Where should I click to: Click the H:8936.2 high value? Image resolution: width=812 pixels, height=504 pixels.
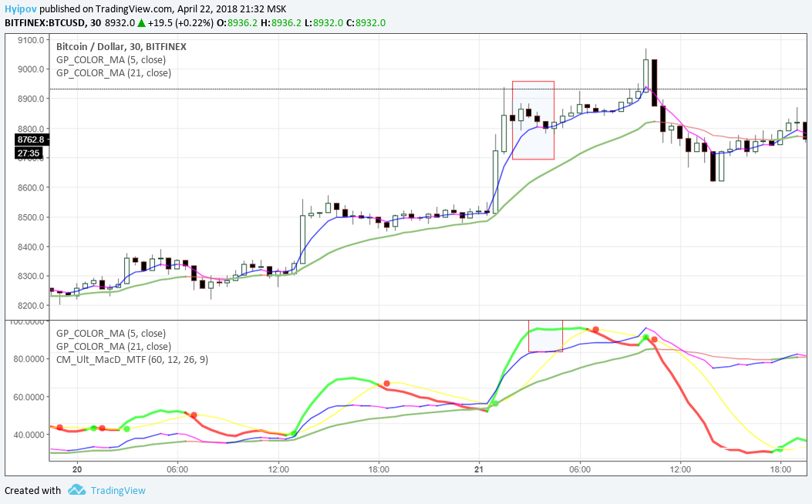[x=281, y=23]
